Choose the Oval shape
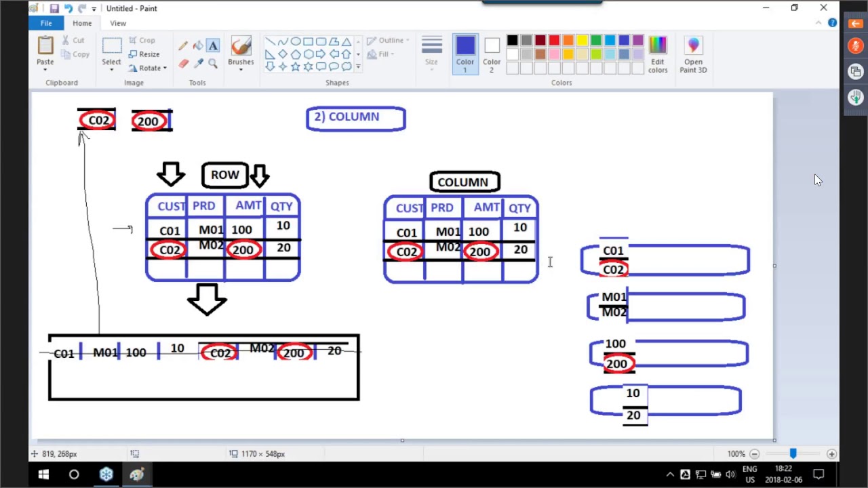The width and height of the screenshot is (868, 488). [x=296, y=41]
